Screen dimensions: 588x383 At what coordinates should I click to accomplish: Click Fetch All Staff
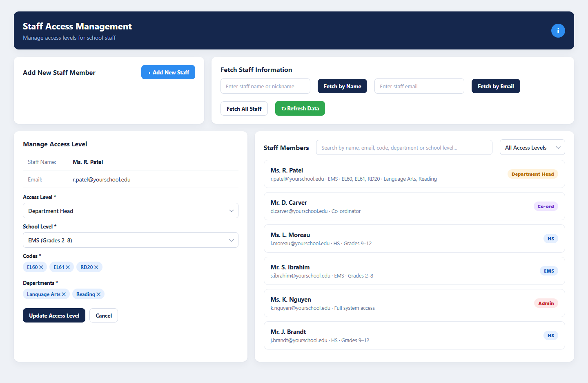[244, 109]
